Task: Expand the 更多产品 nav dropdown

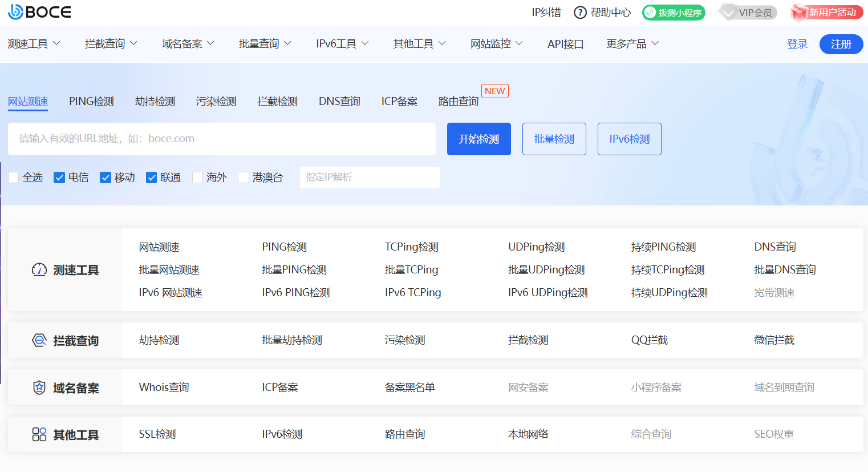Action: click(632, 44)
